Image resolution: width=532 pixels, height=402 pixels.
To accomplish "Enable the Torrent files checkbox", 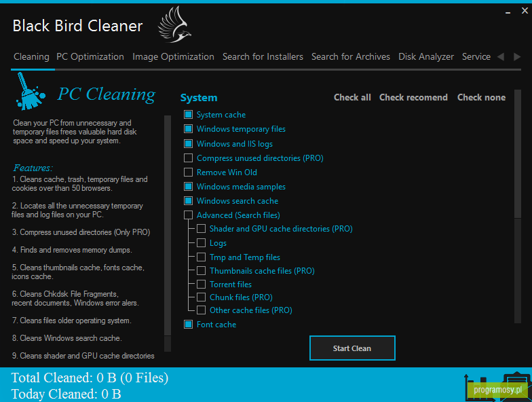I will click(x=201, y=284).
